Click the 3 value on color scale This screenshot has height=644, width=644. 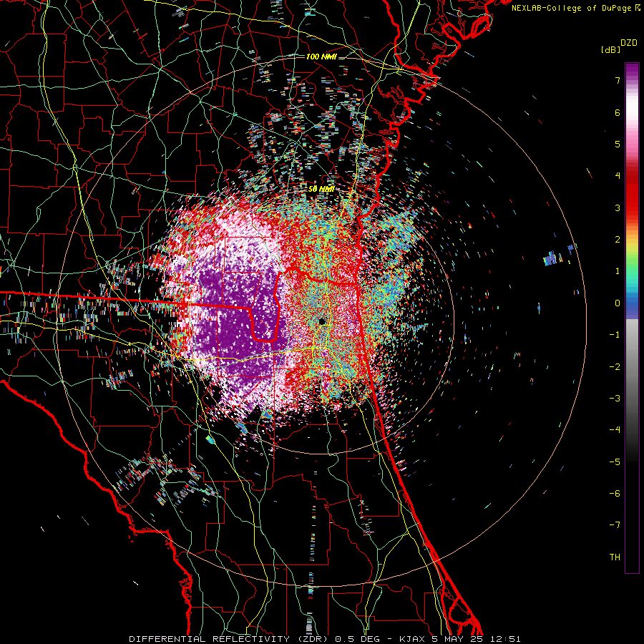pyautogui.click(x=618, y=208)
